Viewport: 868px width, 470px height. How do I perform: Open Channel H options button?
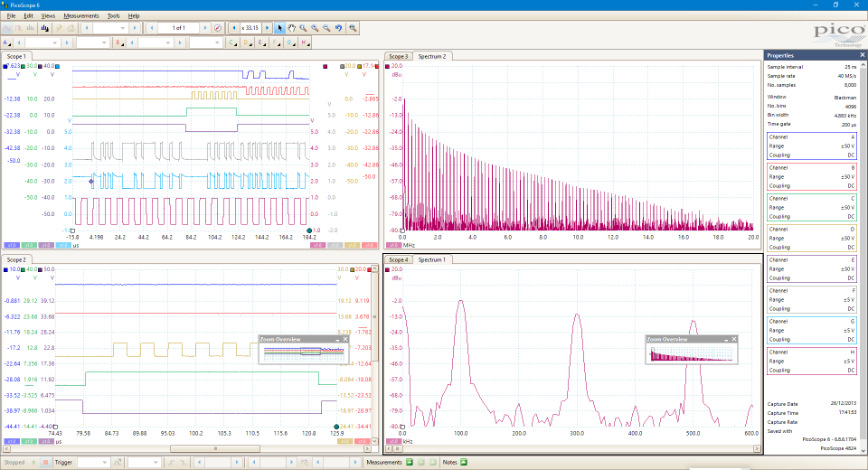(x=305, y=42)
